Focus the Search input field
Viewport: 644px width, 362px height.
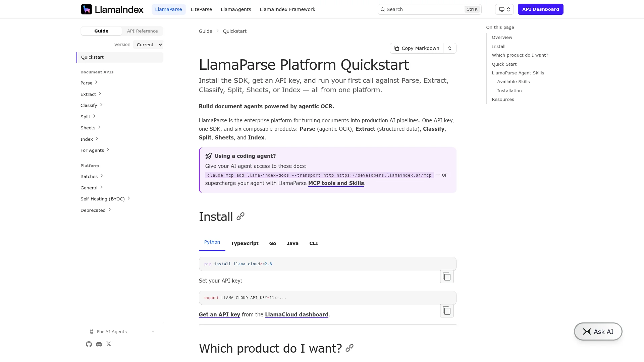(x=429, y=9)
